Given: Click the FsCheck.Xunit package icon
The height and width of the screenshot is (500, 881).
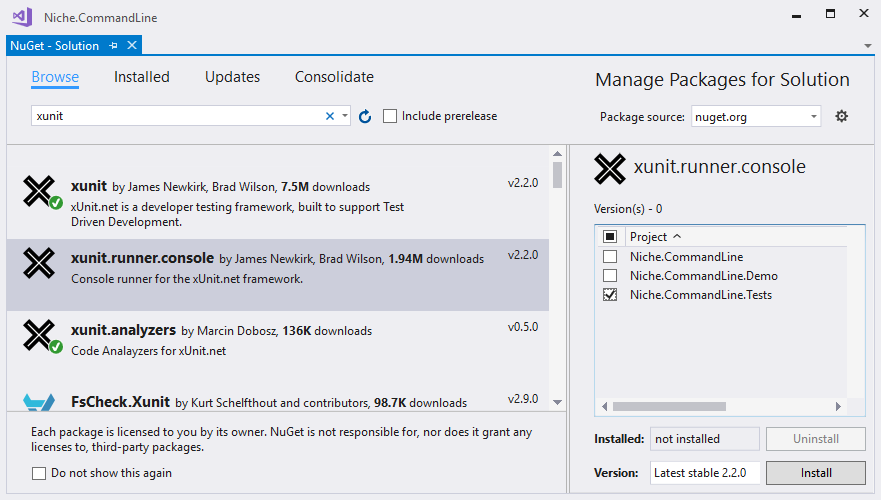Looking at the screenshot, I should [x=39, y=402].
